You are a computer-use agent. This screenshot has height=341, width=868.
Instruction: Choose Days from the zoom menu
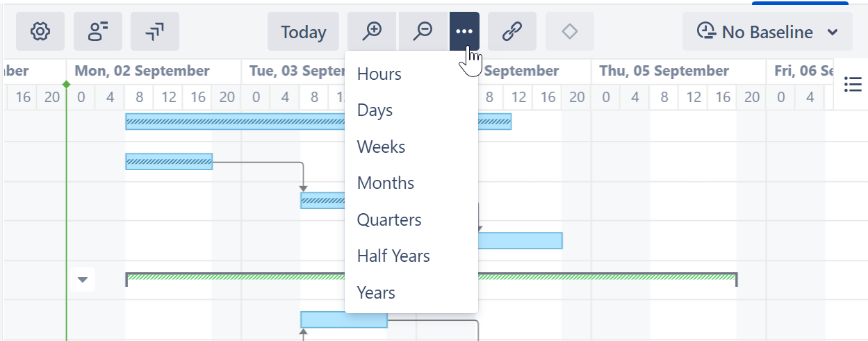375,110
